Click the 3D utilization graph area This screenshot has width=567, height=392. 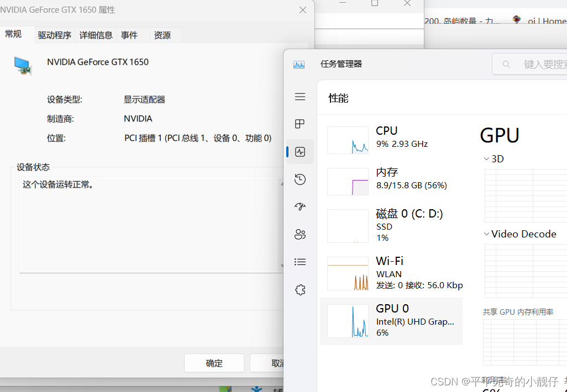tap(526, 195)
